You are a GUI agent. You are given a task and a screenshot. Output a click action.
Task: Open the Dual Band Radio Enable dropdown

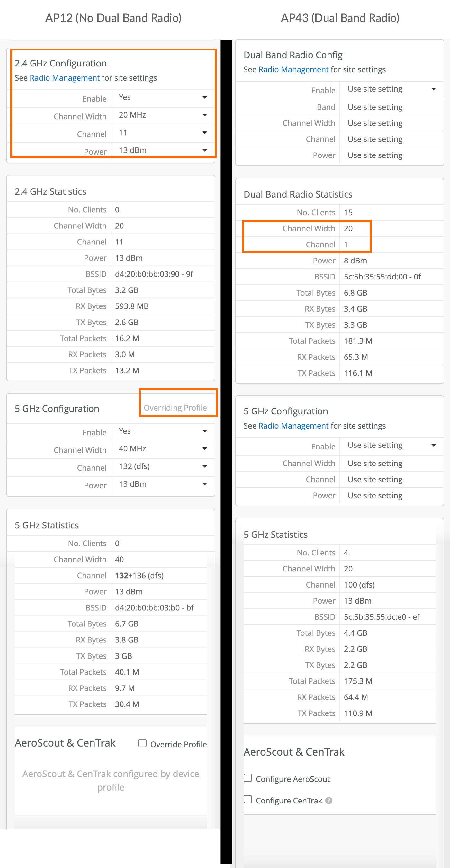[x=392, y=89]
